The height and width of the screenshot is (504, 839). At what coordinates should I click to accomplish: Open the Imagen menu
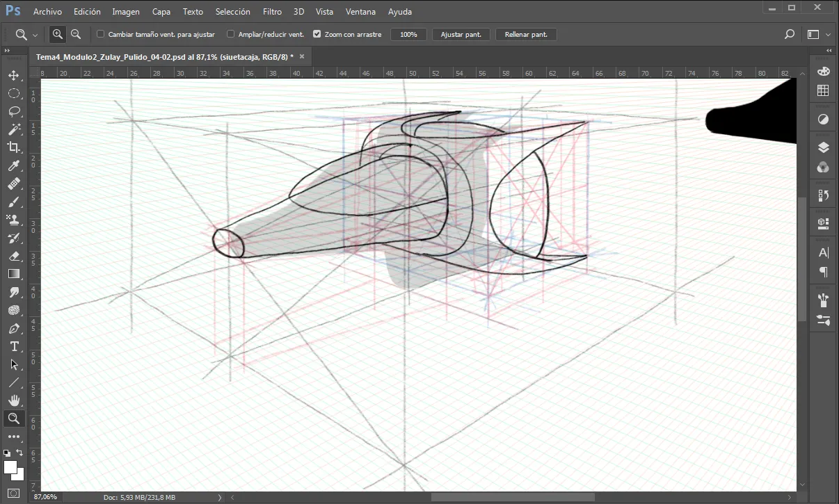[126, 12]
